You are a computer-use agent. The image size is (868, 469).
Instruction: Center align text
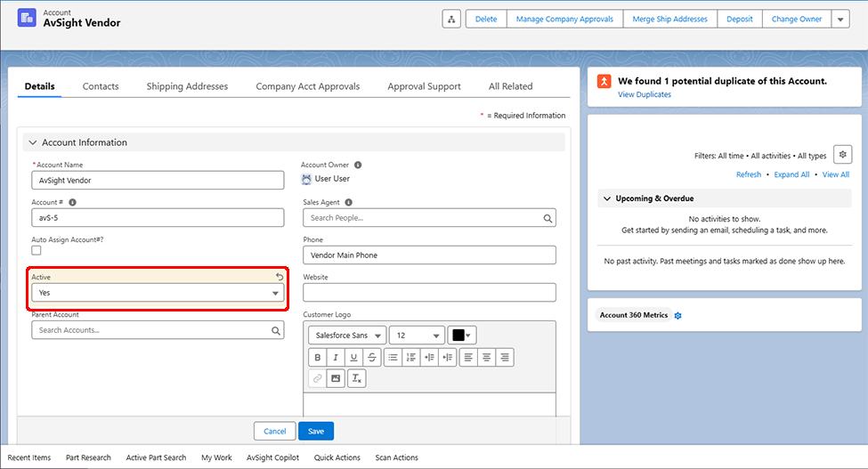point(487,357)
